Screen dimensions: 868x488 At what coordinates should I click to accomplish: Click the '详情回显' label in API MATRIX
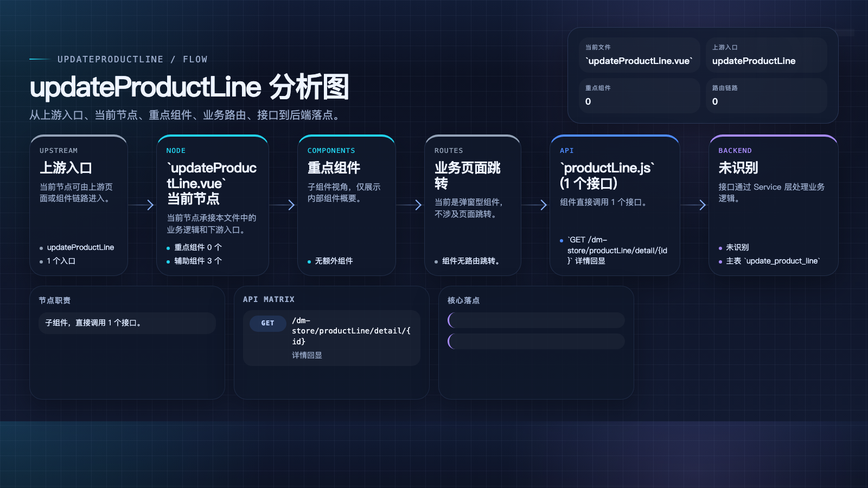click(x=307, y=355)
